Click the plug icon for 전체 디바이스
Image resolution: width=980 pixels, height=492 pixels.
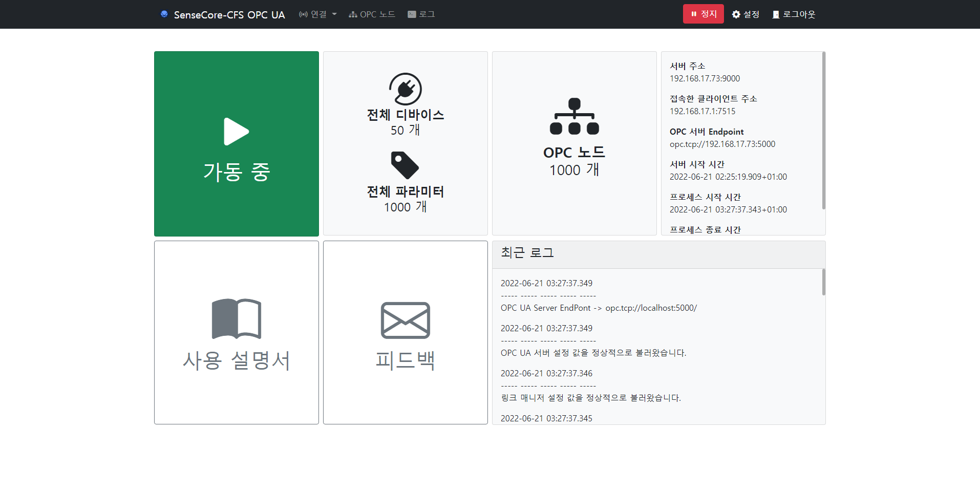click(x=405, y=89)
